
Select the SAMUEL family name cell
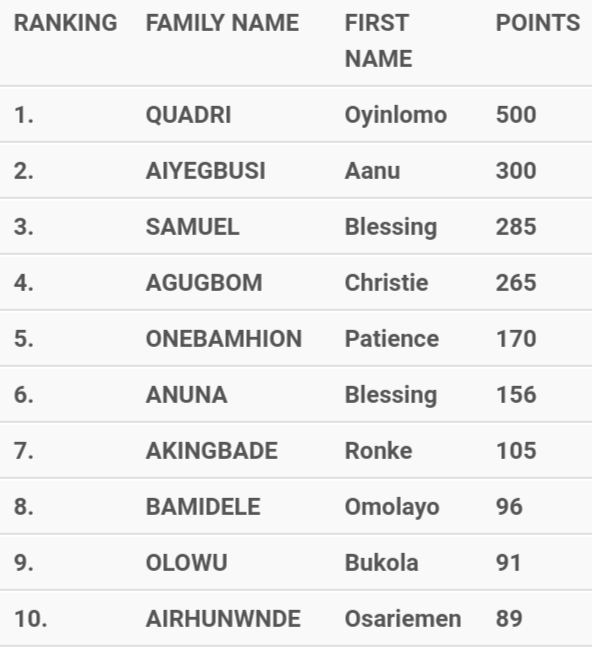[193, 227]
